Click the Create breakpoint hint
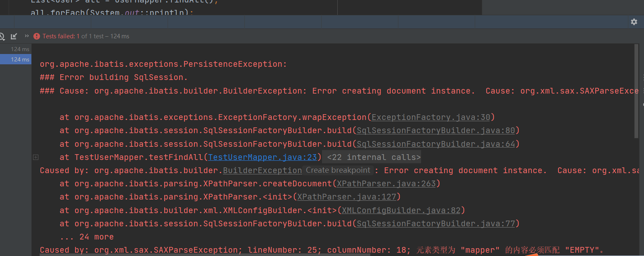Viewport: 644px width, 256px height. click(338, 170)
